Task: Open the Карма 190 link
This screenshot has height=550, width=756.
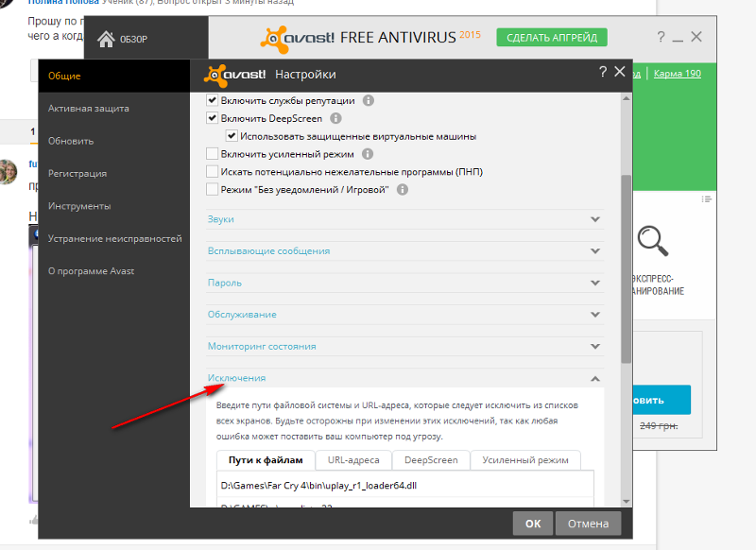Action: 677,74
